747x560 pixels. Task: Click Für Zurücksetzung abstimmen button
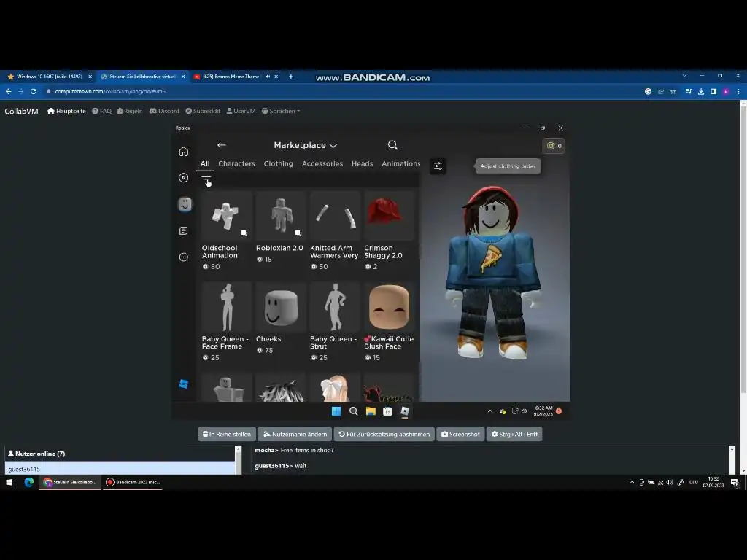[384, 434]
